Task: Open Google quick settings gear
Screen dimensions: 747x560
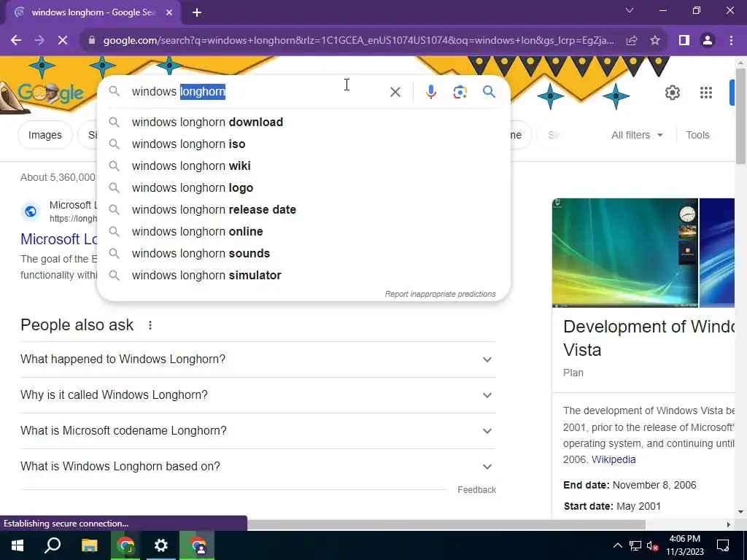Action: coord(672,93)
